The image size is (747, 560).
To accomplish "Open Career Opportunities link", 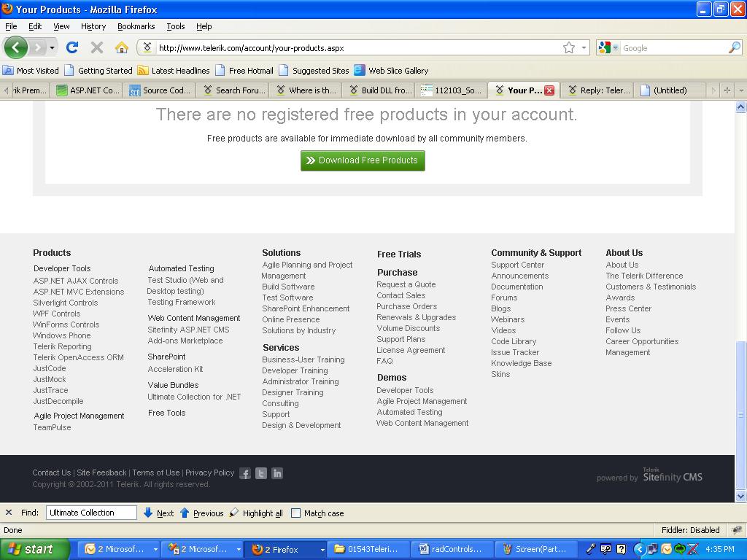I will point(642,341).
